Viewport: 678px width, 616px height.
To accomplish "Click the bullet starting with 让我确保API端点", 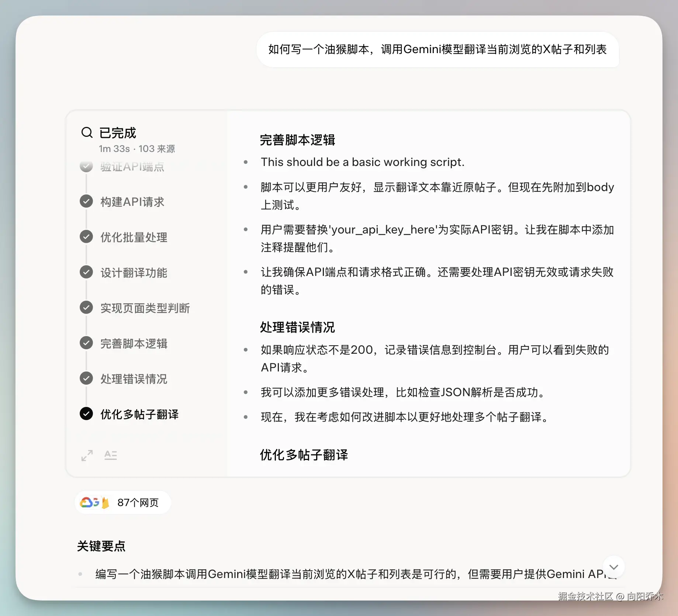I will pos(437,281).
